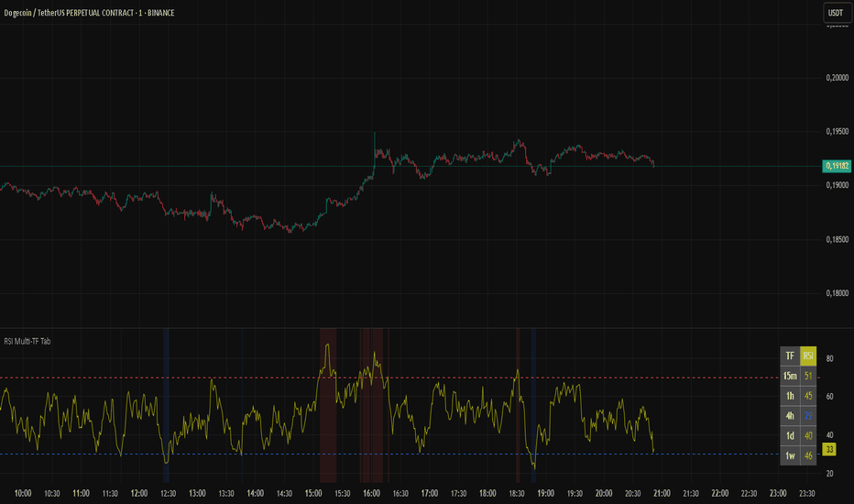This screenshot has width=854, height=504.
Task: Click the 1w timeframe row label
Action: [790, 455]
